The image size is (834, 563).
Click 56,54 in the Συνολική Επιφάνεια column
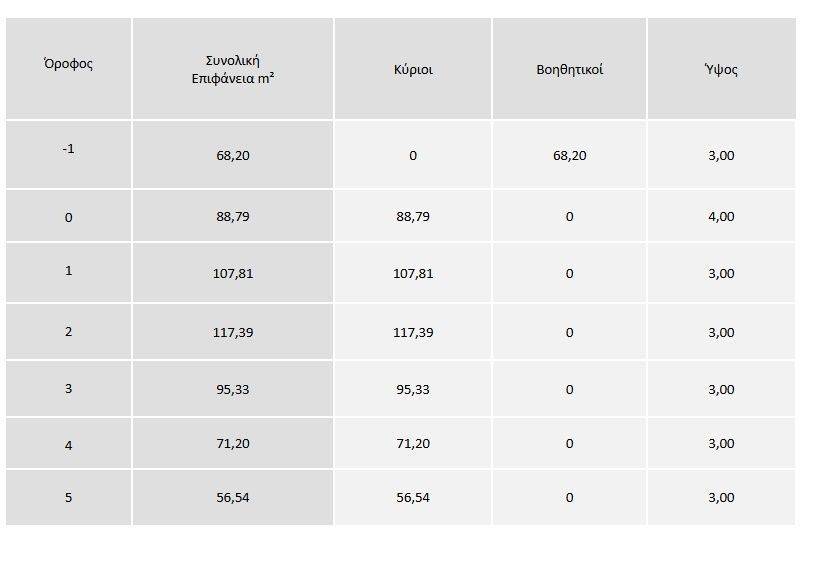[233, 497]
